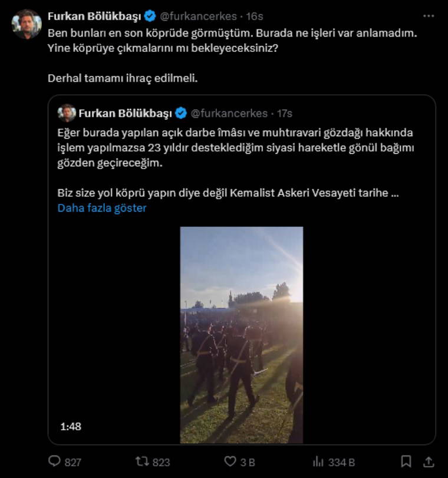Repost using the retweet icon
Screen dimensions: 448x478
click(x=142, y=461)
